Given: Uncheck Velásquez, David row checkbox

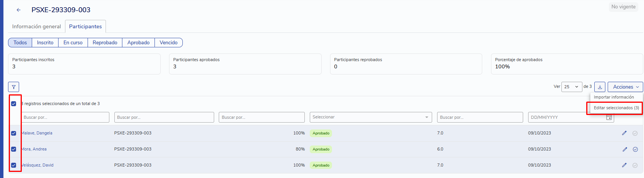Looking at the screenshot, I should coord(14,165).
